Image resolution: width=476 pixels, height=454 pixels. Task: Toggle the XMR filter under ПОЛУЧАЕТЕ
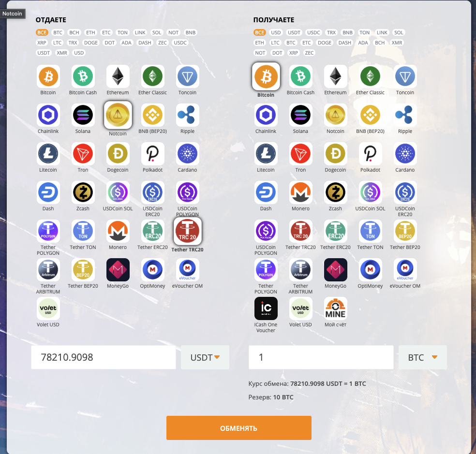[397, 43]
